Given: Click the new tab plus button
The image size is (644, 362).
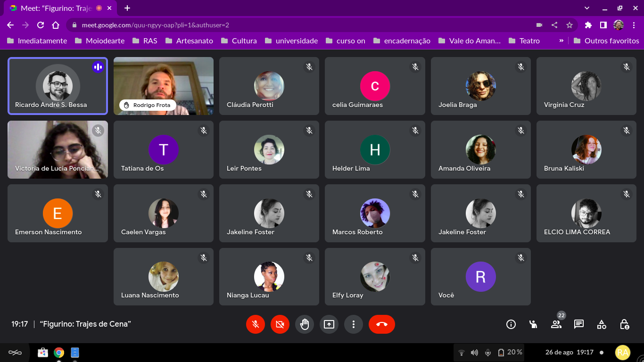Looking at the screenshot, I should tap(127, 8).
